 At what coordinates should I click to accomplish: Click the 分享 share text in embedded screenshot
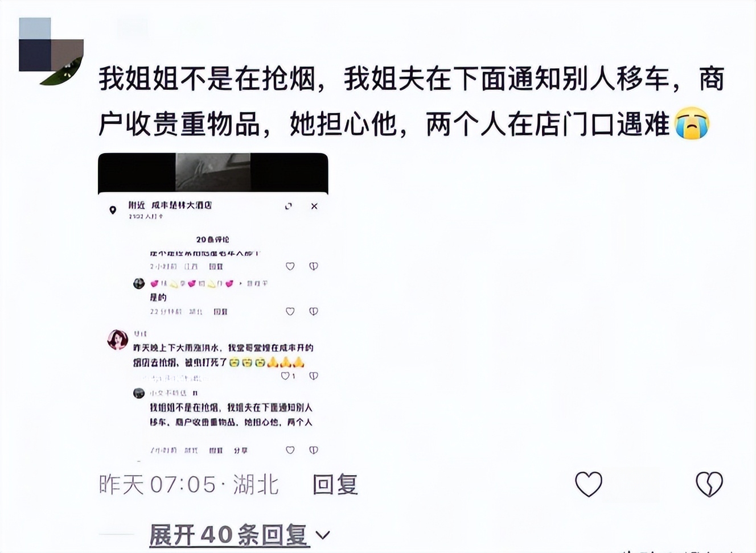tap(240, 450)
